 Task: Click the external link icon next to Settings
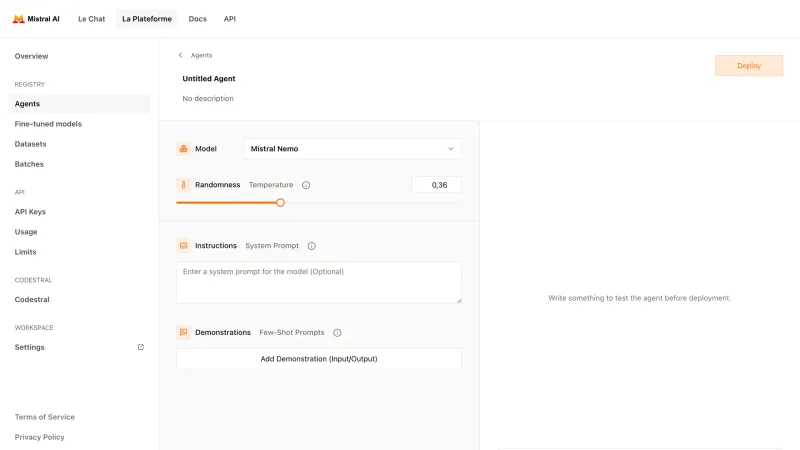click(x=141, y=347)
